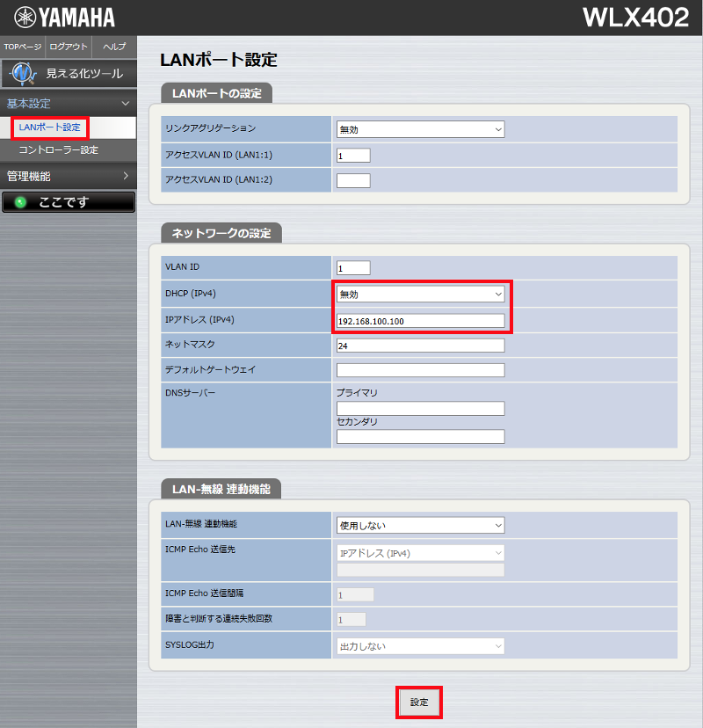Open the LAN-無線 連動機能 dropdown
Screen dimensions: 703x728
pyautogui.click(x=420, y=524)
